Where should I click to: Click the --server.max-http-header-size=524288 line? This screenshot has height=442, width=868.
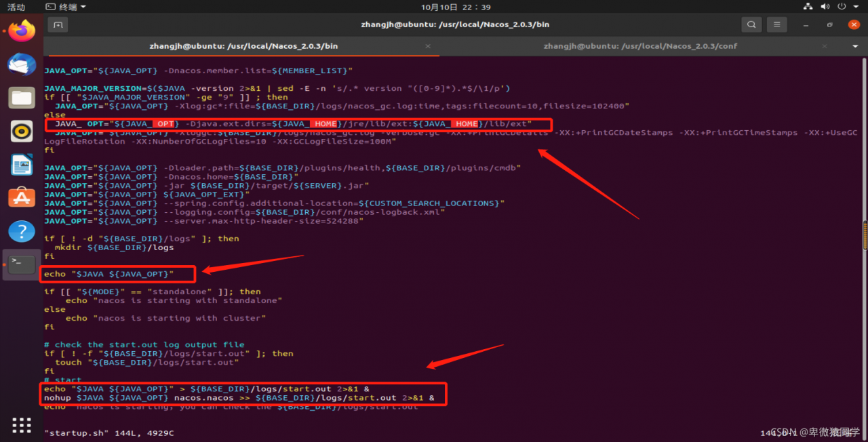(x=203, y=220)
